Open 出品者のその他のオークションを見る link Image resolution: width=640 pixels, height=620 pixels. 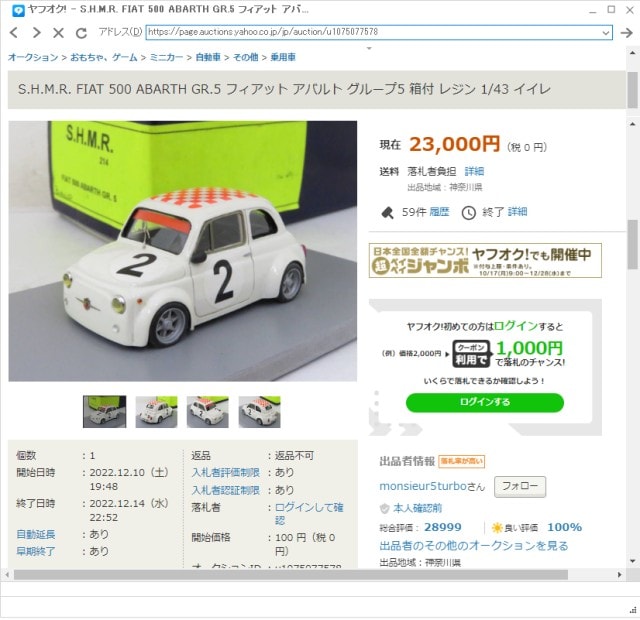474,546
